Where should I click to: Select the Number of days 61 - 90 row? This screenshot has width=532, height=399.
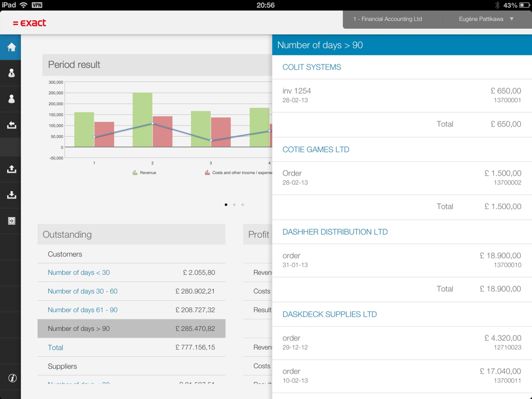coord(82,310)
